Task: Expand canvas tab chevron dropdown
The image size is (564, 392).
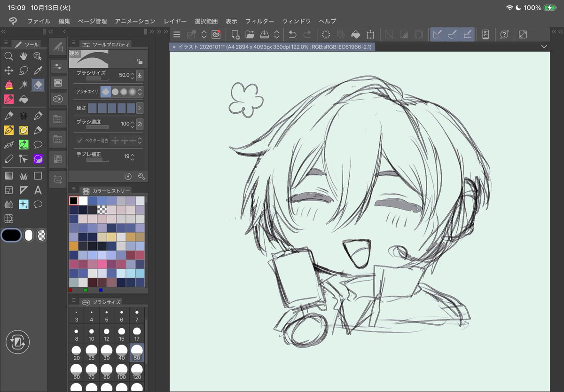Action: (x=544, y=47)
